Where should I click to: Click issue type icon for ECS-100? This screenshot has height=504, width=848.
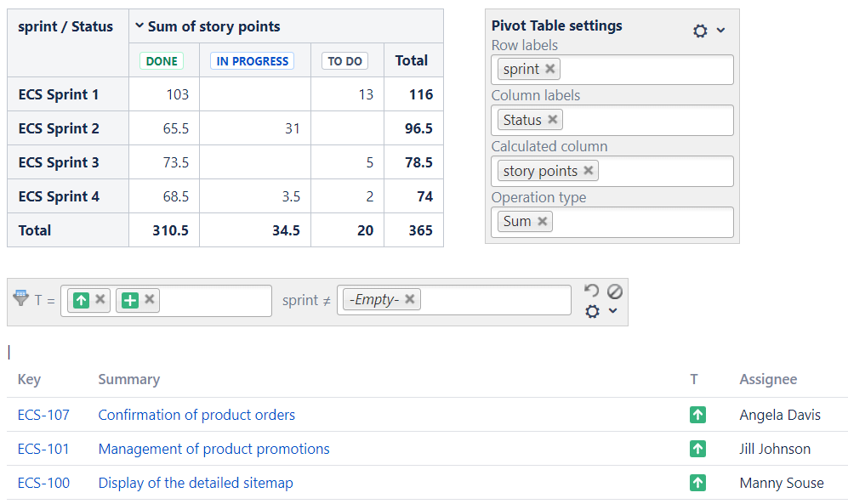point(697,483)
